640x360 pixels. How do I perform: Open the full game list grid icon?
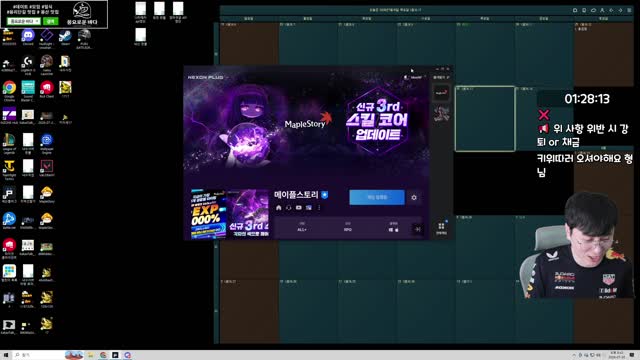coord(441,228)
